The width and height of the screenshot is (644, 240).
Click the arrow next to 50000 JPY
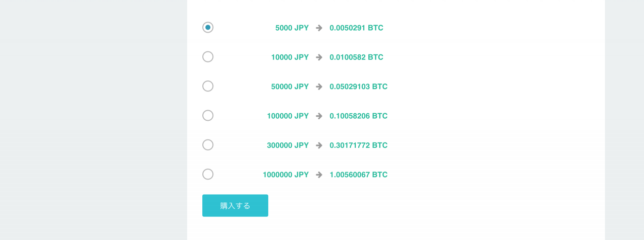[x=319, y=87]
